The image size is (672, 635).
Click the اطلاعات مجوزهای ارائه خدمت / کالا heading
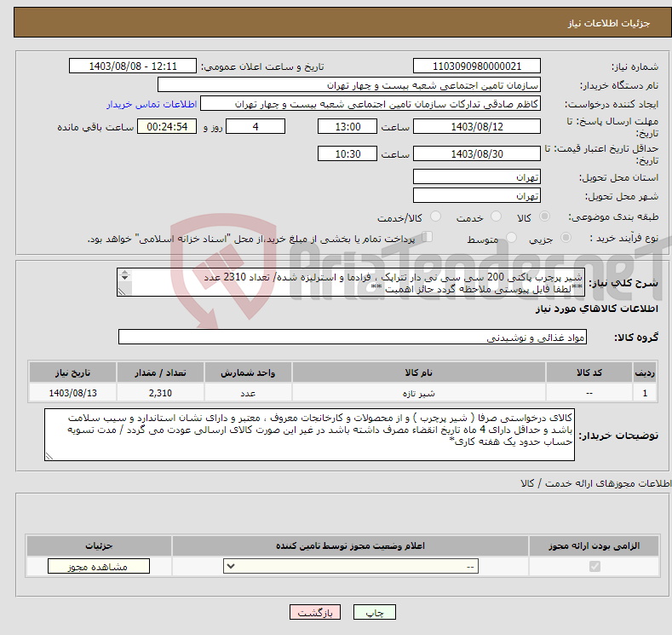[595, 483]
